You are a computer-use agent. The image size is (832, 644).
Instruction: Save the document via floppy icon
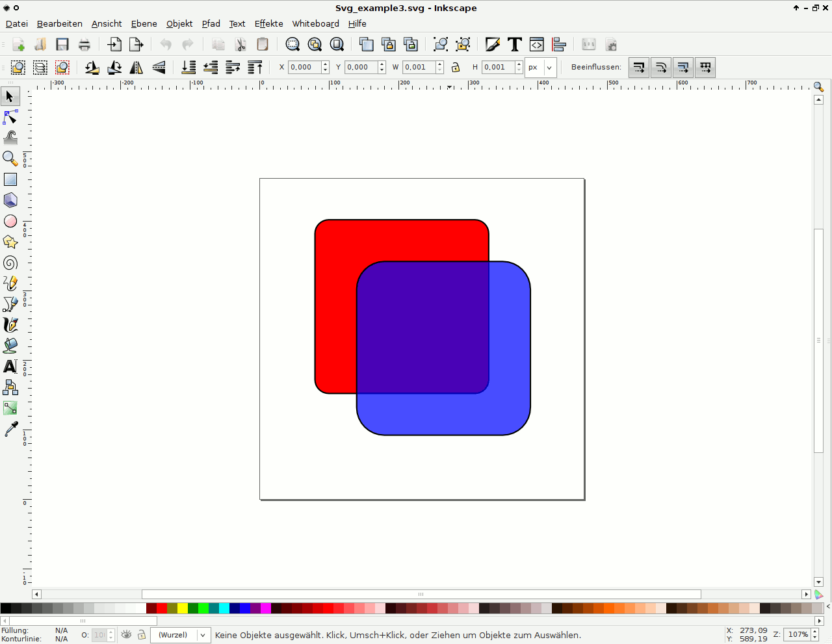(x=62, y=44)
